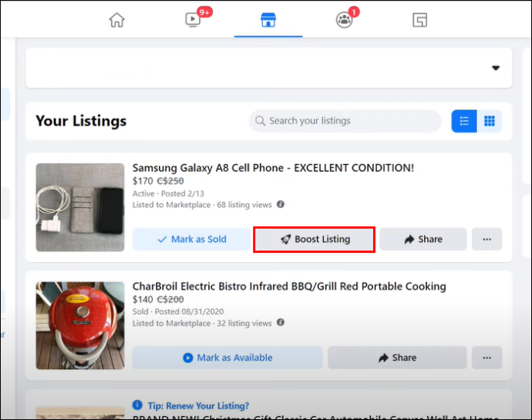This screenshot has width=532, height=420.
Task: Go to Facebook Home tab
Action: click(116, 20)
